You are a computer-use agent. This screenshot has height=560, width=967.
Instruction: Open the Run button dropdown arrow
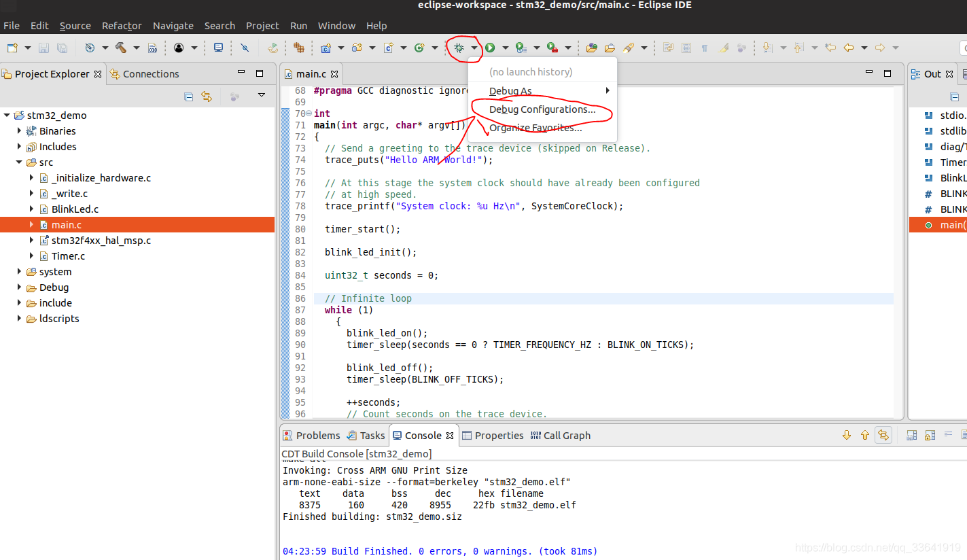pyautogui.click(x=505, y=48)
